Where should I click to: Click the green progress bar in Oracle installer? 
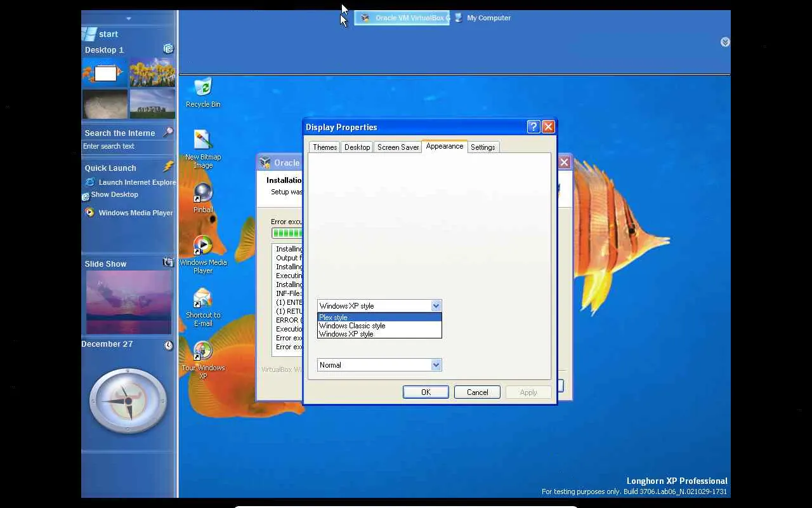pyautogui.click(x=287, y=234)
